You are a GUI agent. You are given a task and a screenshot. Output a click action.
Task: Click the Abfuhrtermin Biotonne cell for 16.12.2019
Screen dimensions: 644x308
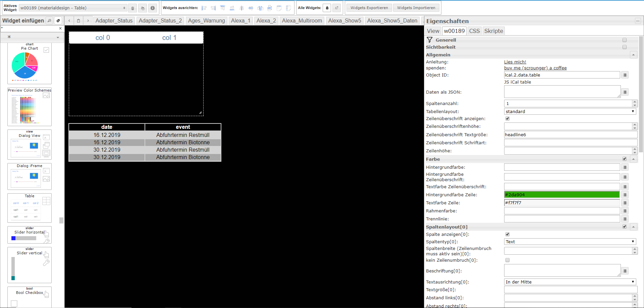click(183, 142)
